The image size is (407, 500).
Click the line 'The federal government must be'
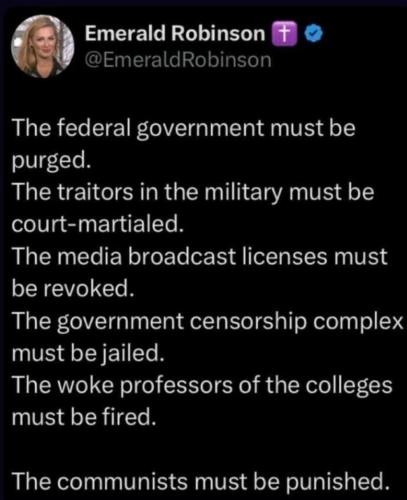184,129
